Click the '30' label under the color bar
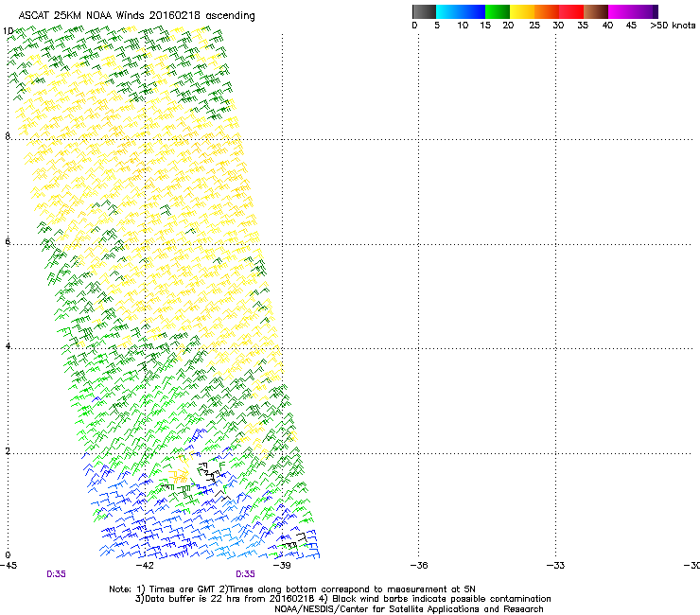The image size is (700, 615). click(x=558, y=26)
